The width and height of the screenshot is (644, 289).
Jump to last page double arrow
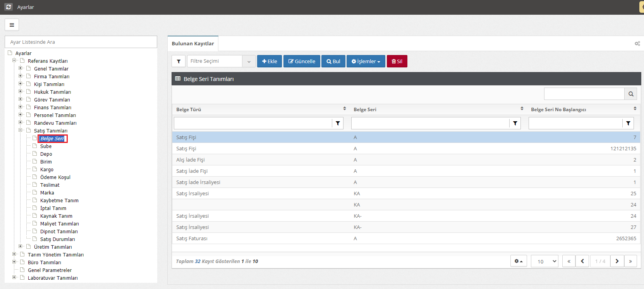pos(630,261)
